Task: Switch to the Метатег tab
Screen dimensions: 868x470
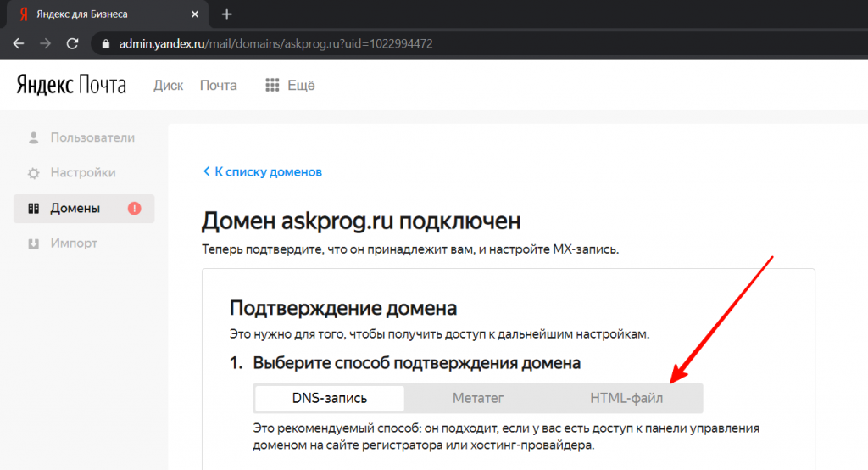Action: click(x=478, y=398)
